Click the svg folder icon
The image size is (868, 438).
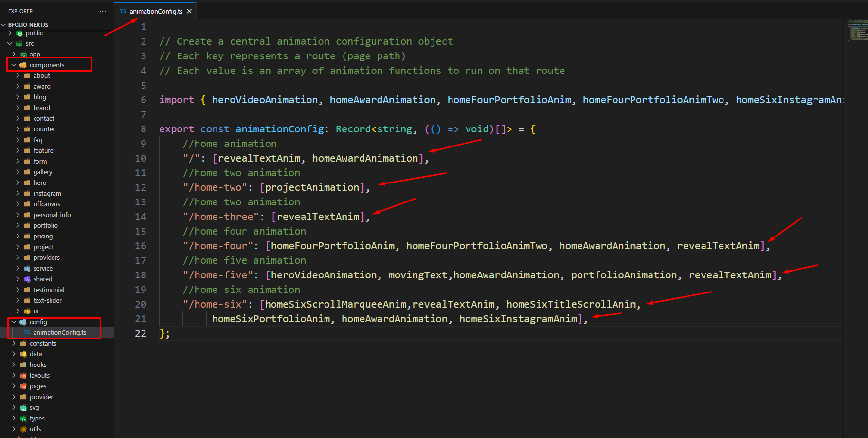click(23, 408)
